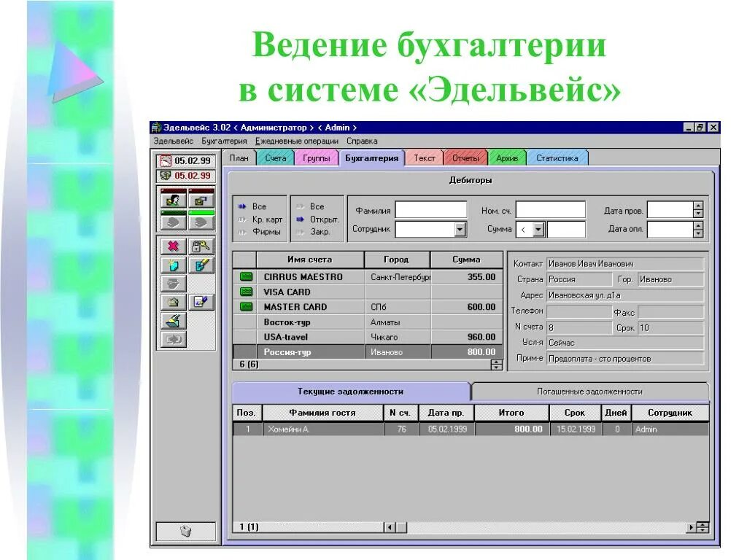
Task: Switch to the Архив tab
Action: (507, 158)
